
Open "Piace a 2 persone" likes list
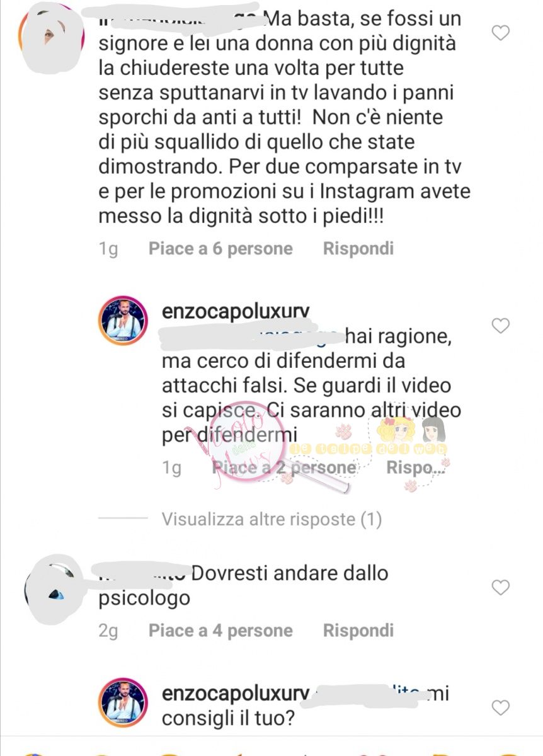click(284, 467)
